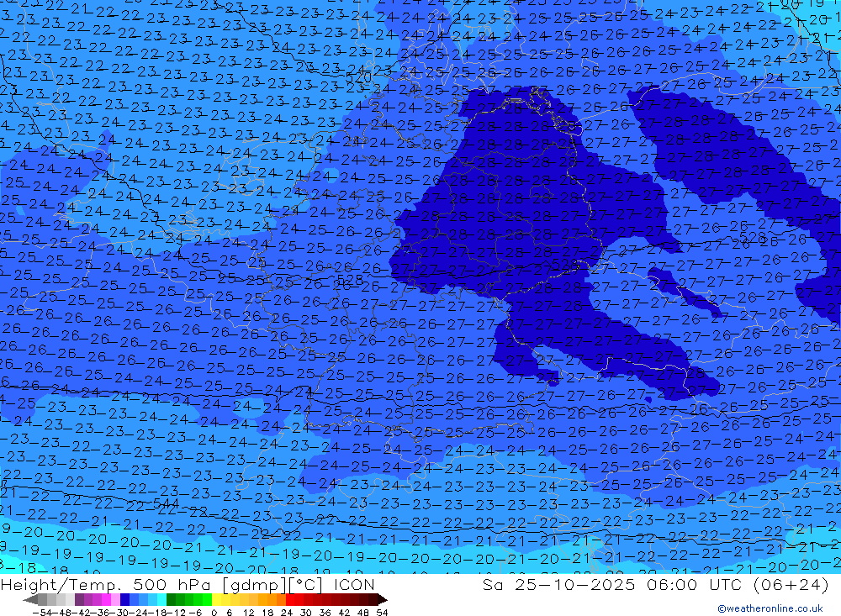Pick the light pink legend swatch before dark blue

coord(115,599)
